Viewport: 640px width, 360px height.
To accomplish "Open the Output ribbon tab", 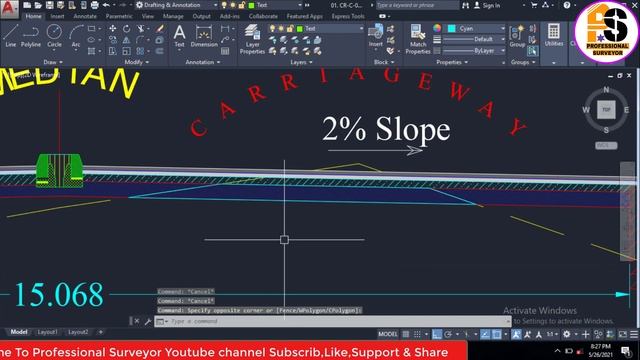I will (x=202, y=16).
